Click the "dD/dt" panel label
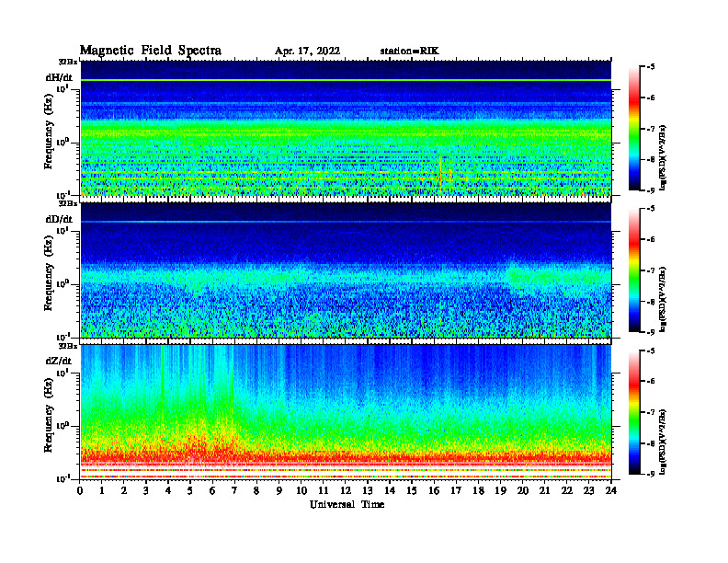This screenshot has height=563, width=728. tap(59, 219)
